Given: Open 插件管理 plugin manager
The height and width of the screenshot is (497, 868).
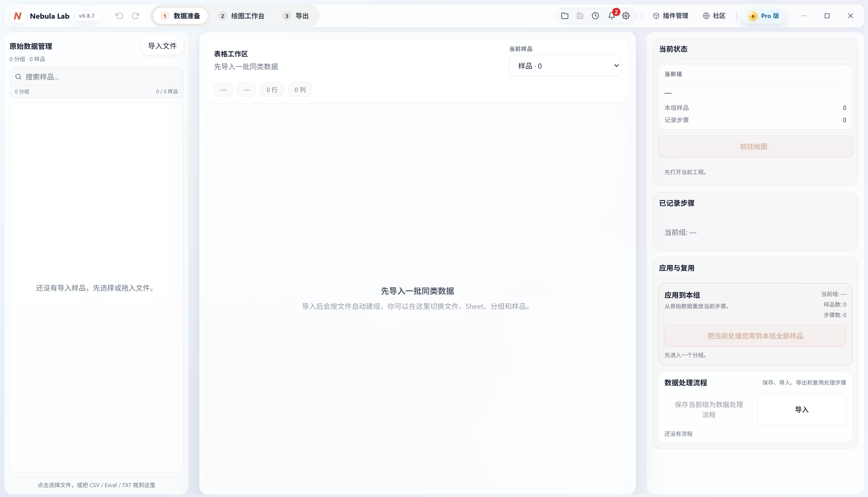Looking at the screenshot, I should coord(671,16).
